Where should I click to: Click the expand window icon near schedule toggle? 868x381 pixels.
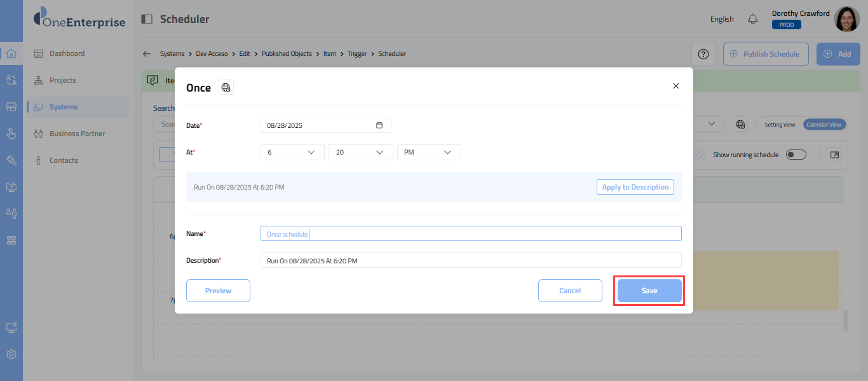tap(834, 155)
